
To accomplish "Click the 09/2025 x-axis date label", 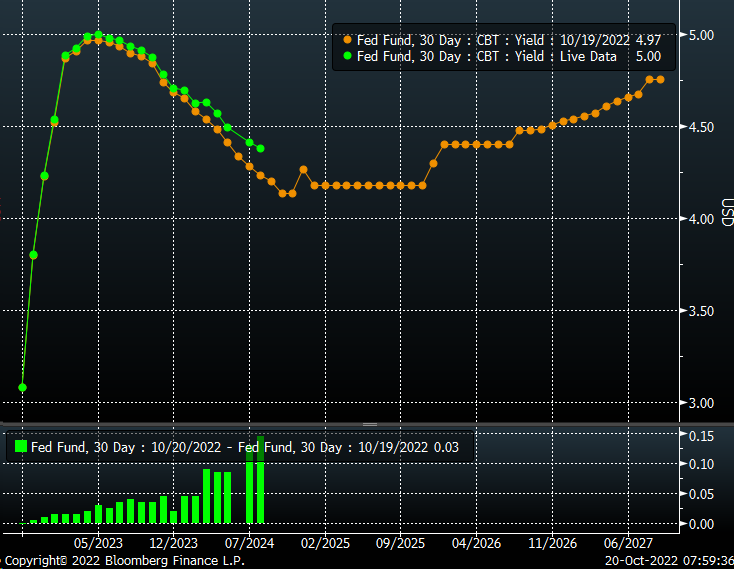I will pyautogui.click(x=401, y=543).
